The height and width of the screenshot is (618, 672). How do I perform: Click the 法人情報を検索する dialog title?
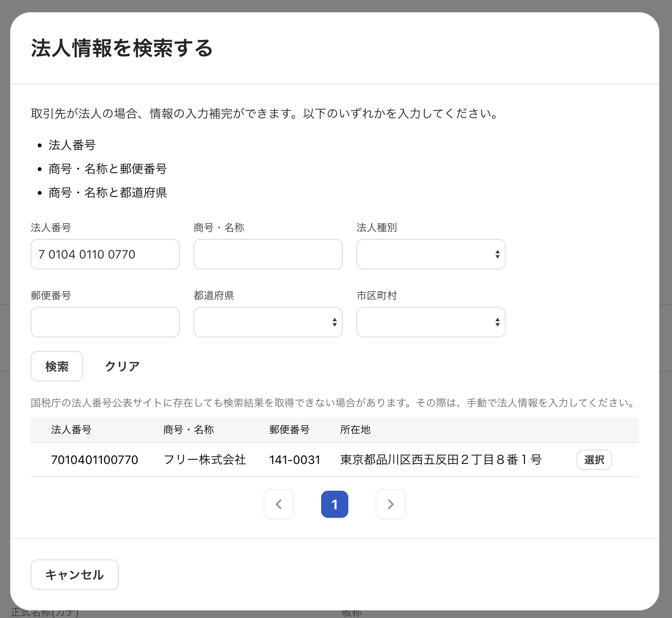pyautogui.click(x=122, y=48)
